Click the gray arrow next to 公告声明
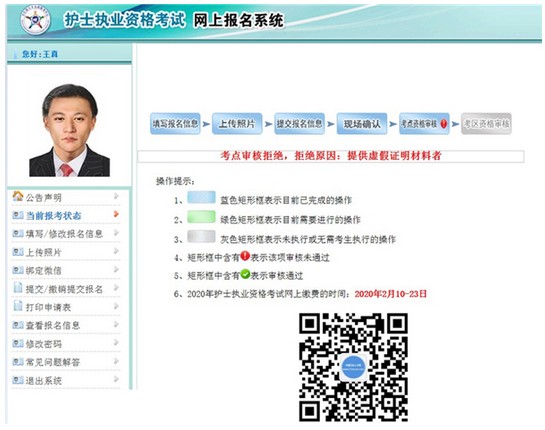Viewport: 545px width, 430px height. tap(116, 196)
